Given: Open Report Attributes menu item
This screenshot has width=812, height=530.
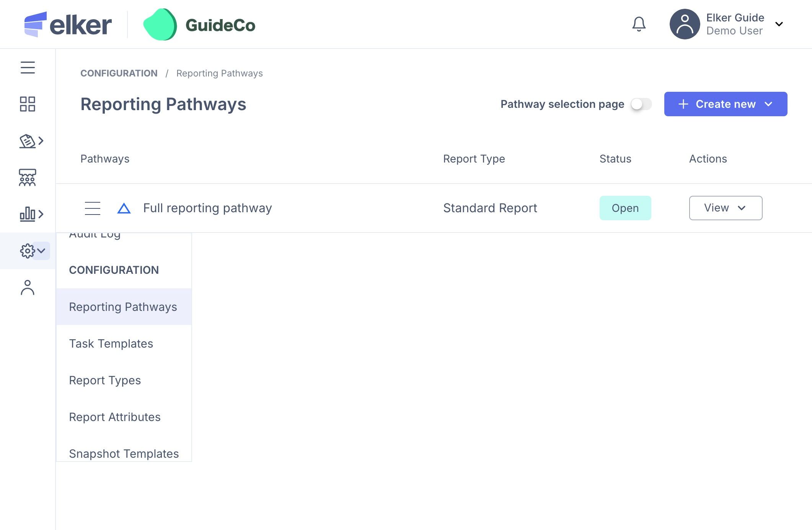Looking at the screenshot, I should click(x=115, y=417).
